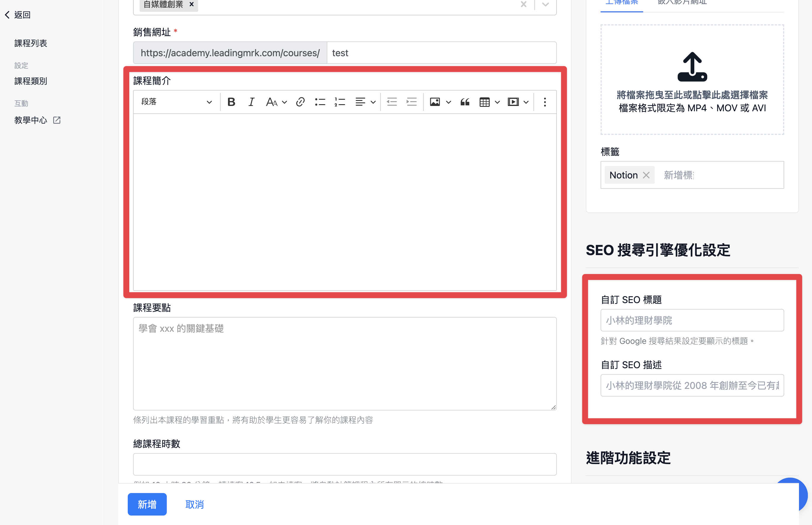Screen dimensions: 812x525
Task: Click the back chevron icon
Action: click(7, 15)
